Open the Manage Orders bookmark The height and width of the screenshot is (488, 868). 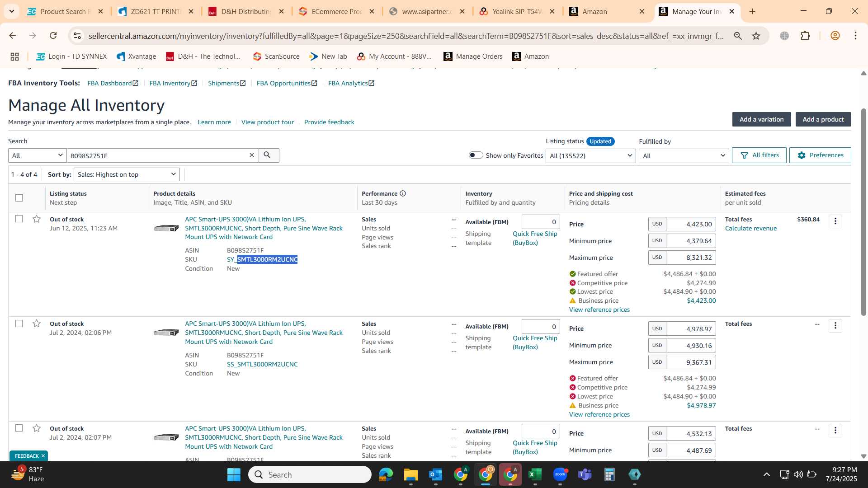click(473, 56)
